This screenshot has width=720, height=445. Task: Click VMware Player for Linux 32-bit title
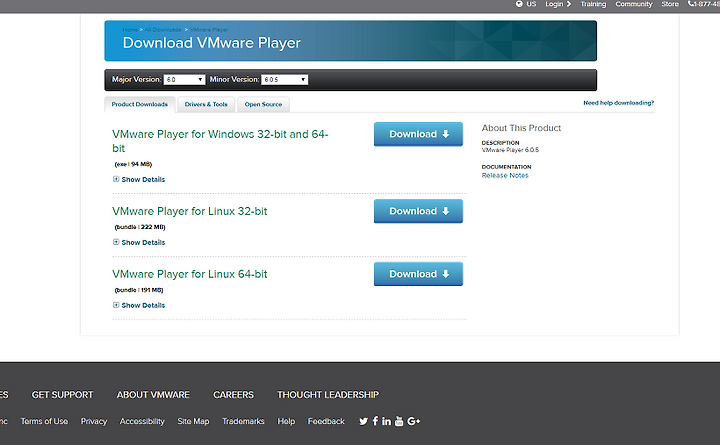190,211
